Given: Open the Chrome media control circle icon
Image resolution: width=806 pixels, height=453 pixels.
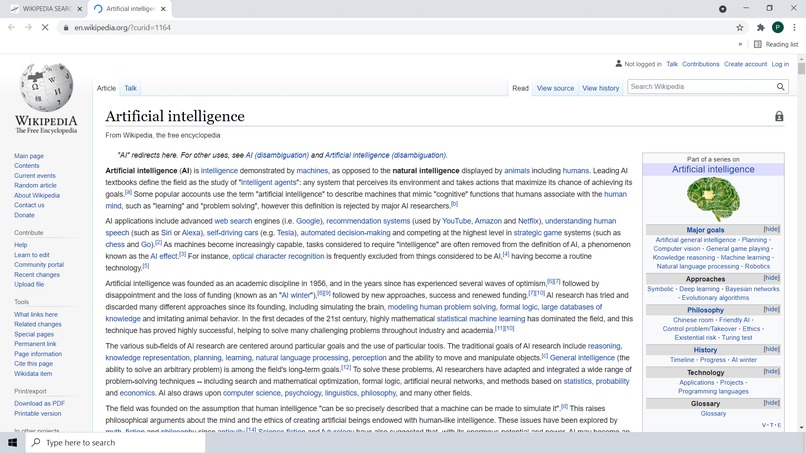Looking at the screenshot, I should click(723, 9).
